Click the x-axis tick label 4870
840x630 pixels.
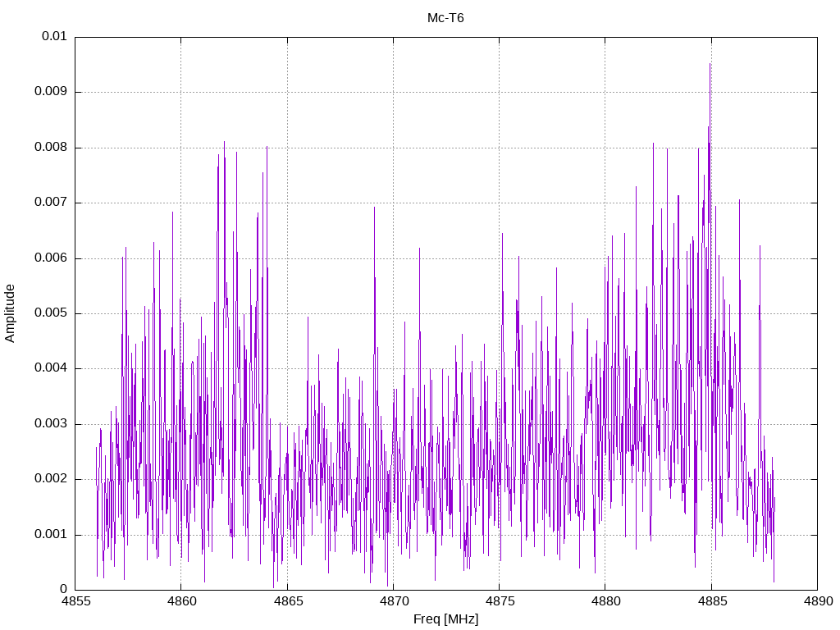[x=394, y=601]
